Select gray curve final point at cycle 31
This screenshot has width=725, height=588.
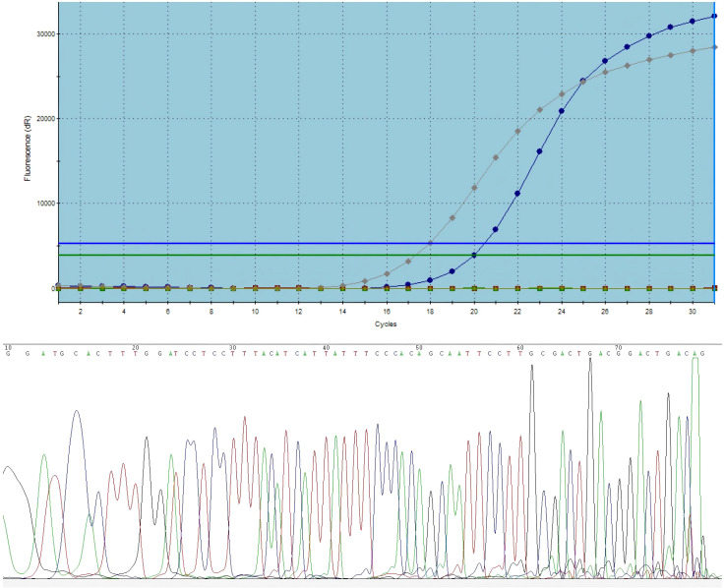click(714, 47)
